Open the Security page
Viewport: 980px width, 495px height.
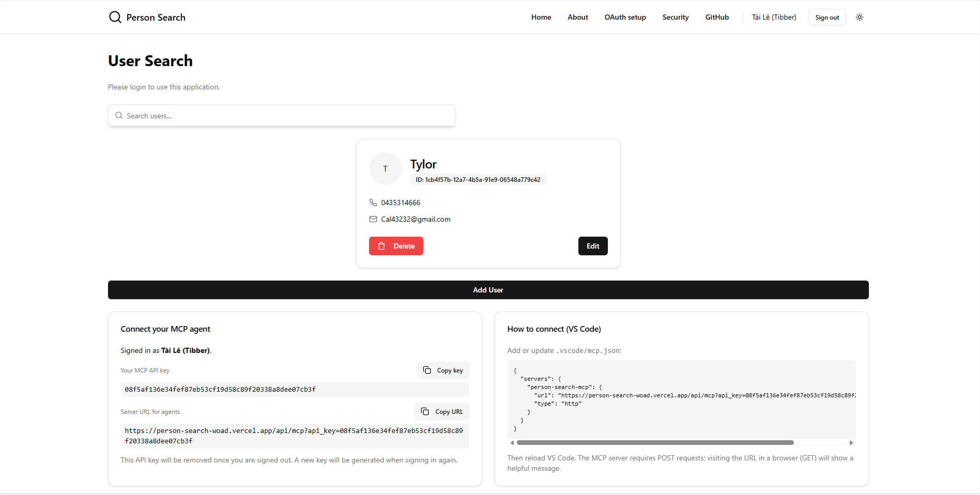click(675, 17)
